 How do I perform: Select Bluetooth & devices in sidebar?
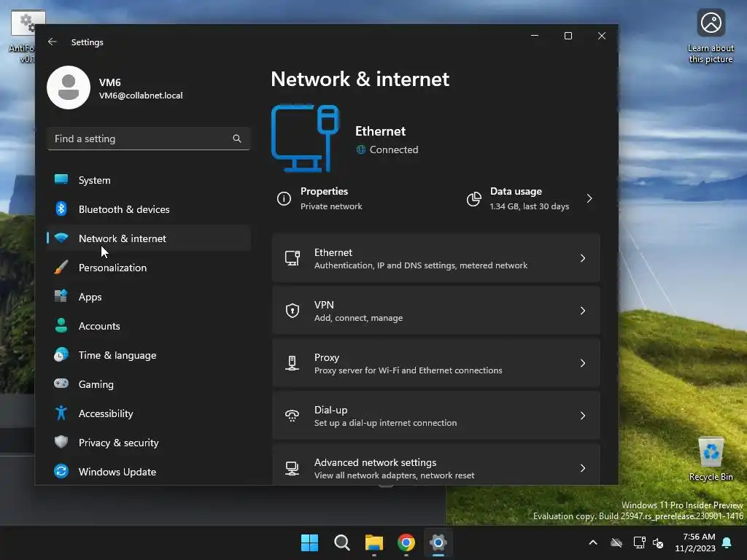[149, 209]
